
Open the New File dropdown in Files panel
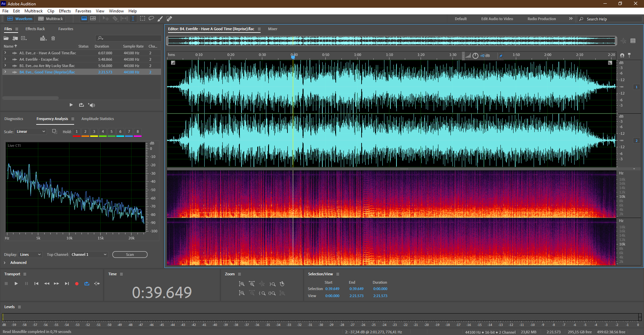point(24,38)
